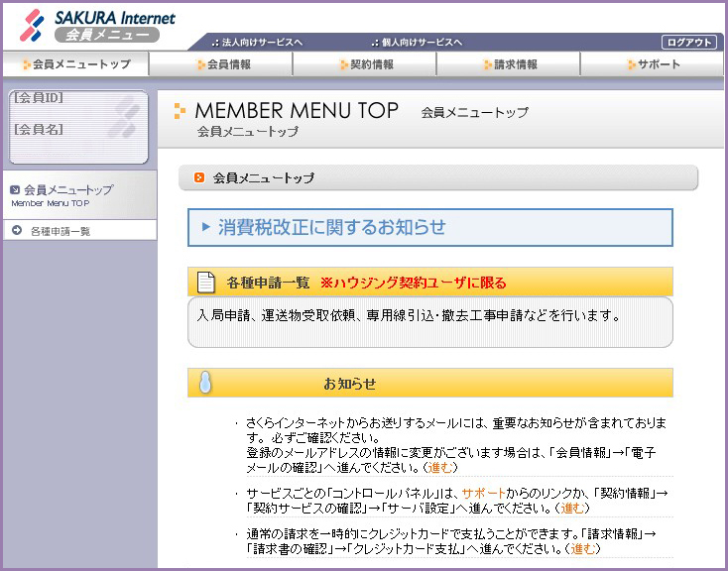Switch to the 請求情報 tab
The width and height of the screenshot is (728, 571).
(509, 64)
